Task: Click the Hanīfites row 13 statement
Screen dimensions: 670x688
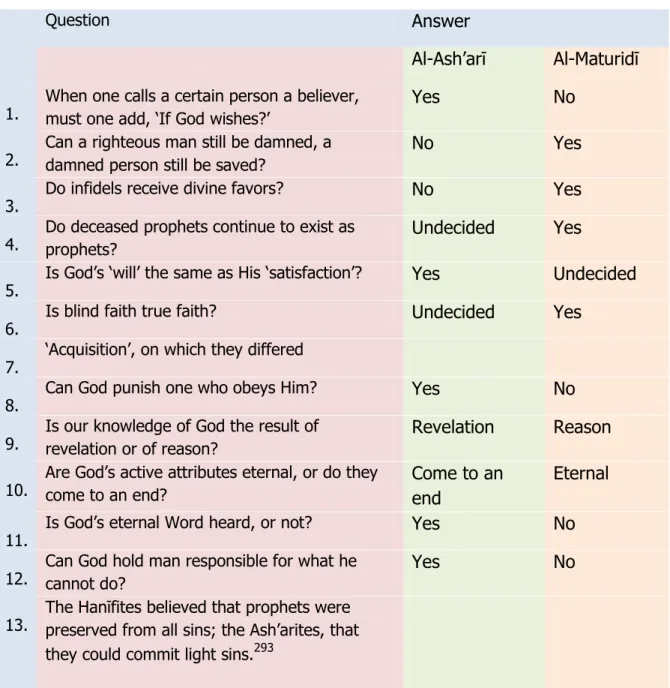Action: [x=202, y=631]
